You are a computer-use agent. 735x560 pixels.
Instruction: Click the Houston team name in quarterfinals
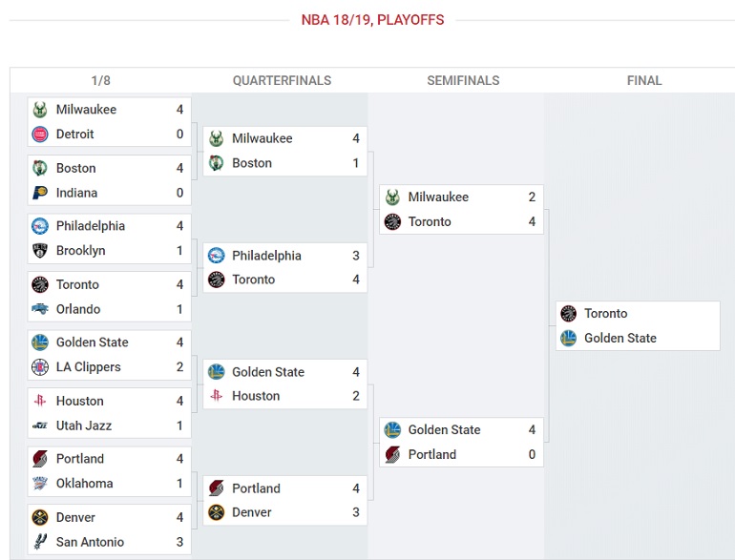click(256, 396)
